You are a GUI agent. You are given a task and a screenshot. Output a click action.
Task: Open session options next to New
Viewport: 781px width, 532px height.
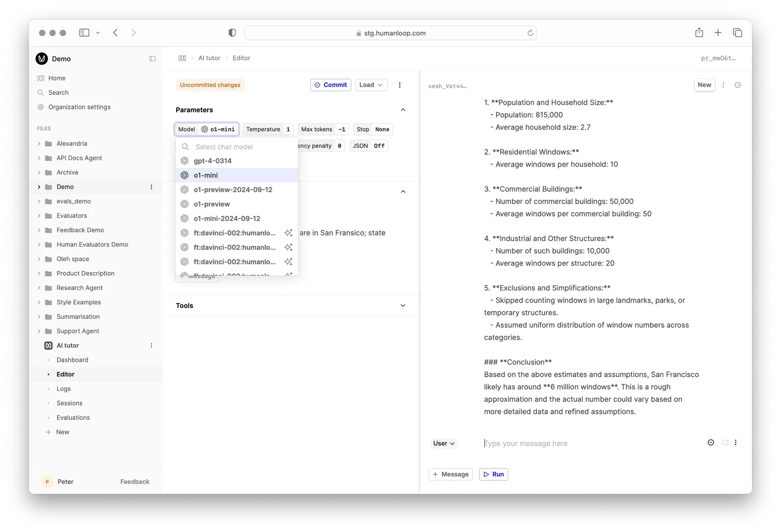[723, 85]
